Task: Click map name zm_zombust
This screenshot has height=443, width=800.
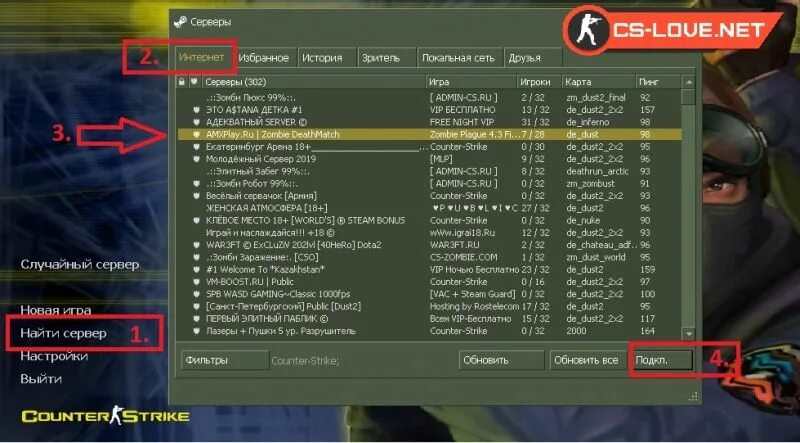Action: coord(590,184)
